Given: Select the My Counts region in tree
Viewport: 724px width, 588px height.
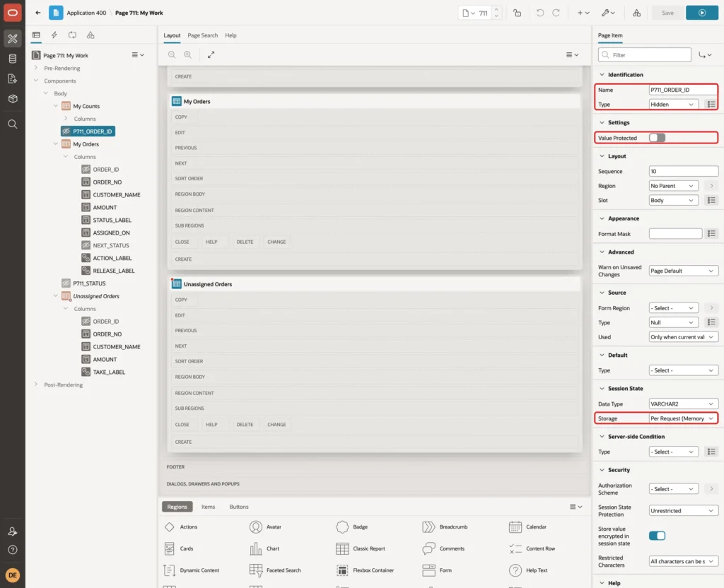Looking at the screenshot, I should tap(86, 106).
